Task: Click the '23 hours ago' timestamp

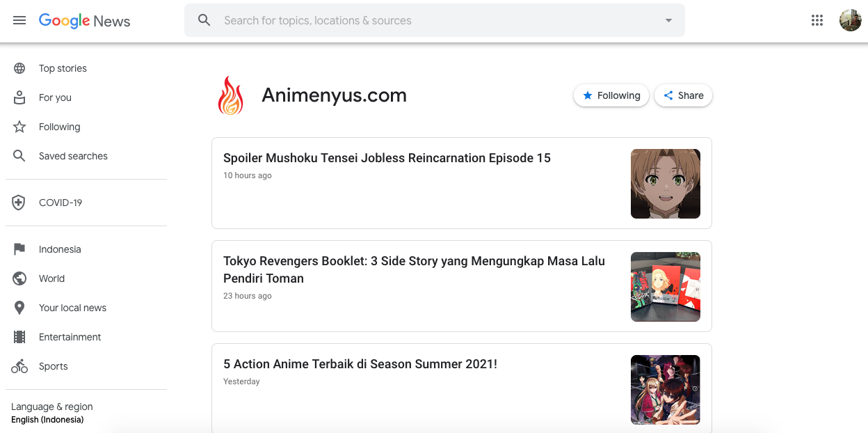Action: click(248, 296)
